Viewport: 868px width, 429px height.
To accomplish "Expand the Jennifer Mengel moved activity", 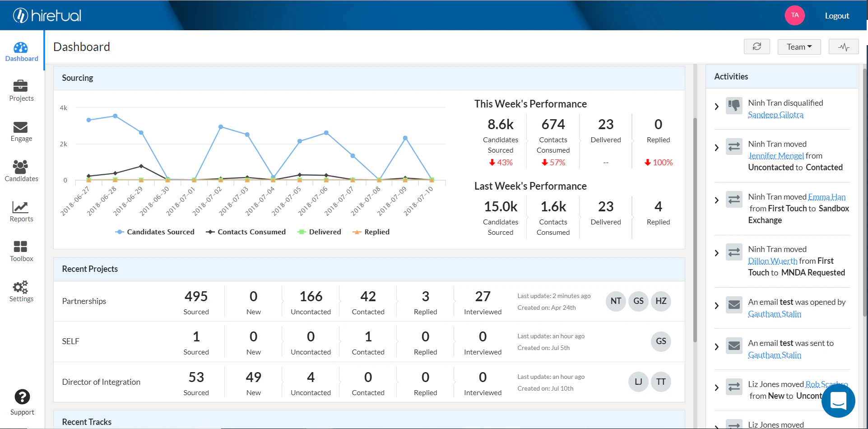I will (716, 148).
